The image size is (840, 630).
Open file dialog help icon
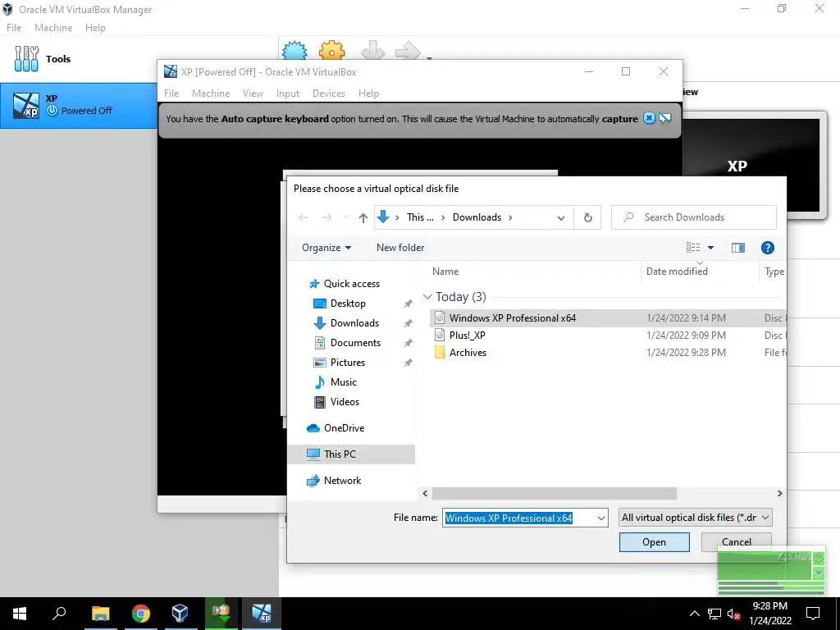coord(767,248)
